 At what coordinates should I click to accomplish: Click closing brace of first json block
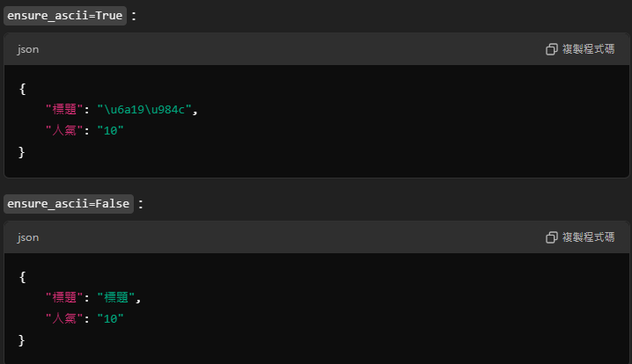(22, 152)
